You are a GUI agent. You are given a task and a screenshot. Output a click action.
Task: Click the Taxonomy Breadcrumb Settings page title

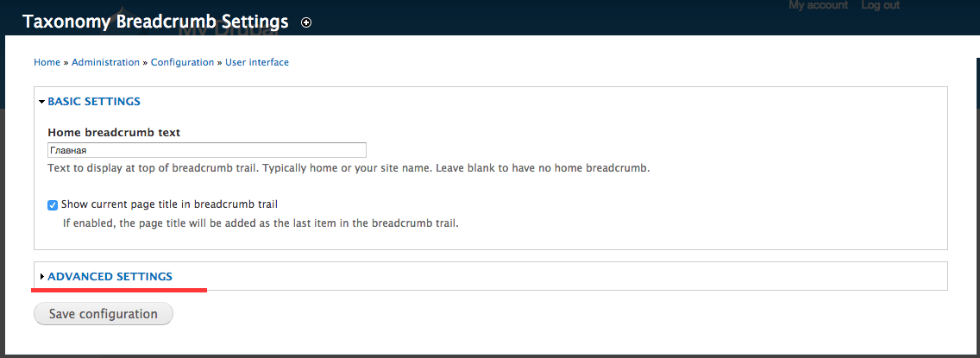coord(155,22)
